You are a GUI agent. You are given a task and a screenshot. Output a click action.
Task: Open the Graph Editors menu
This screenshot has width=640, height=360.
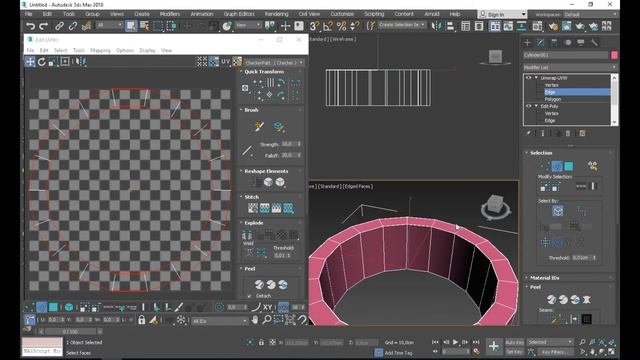coord(239,14)
